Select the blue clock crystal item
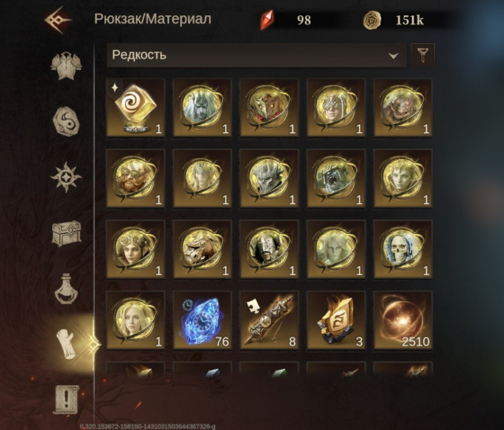 202,319
